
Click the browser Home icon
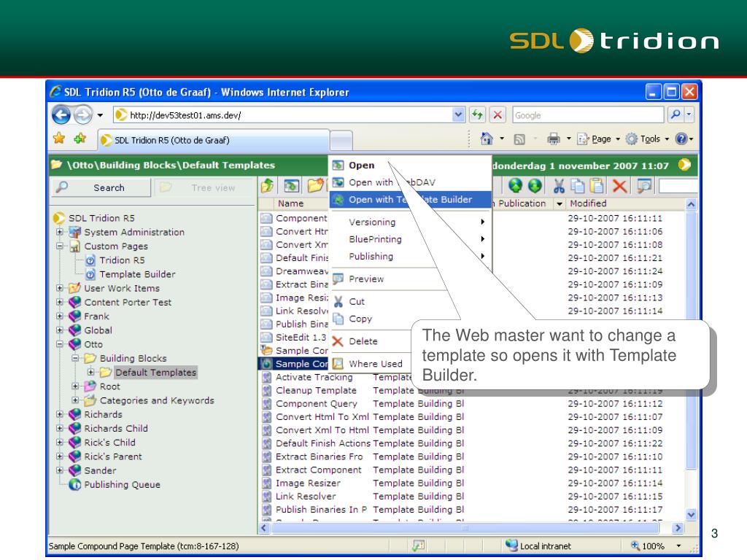(487, 139)
